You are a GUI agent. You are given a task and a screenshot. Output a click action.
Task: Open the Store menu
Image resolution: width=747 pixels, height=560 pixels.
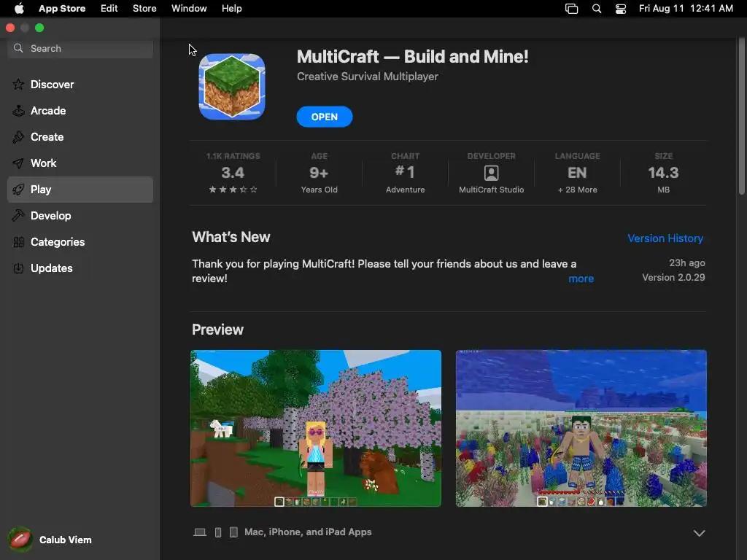coord(144,9)
